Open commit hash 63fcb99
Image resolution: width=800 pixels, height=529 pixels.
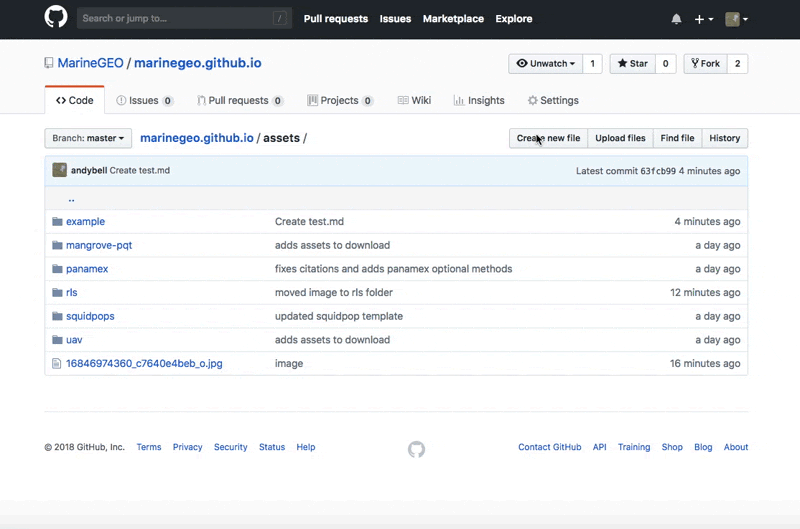pos(658,171)
